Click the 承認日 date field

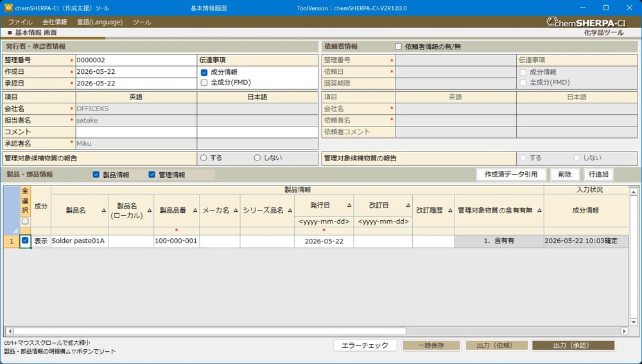(136, 83)
